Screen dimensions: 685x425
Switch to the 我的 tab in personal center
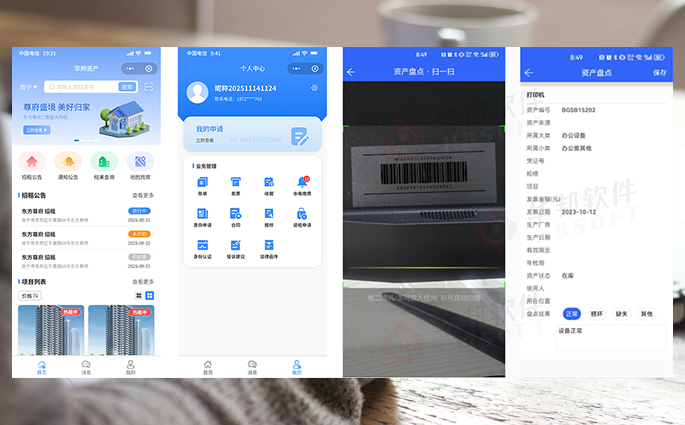pyautogui.click(x=296, y=366)
